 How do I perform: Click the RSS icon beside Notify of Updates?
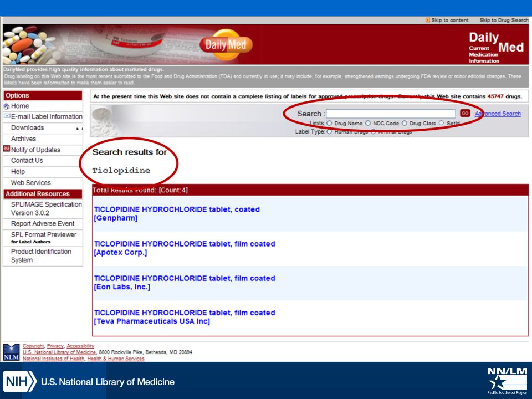click(7, 149)
